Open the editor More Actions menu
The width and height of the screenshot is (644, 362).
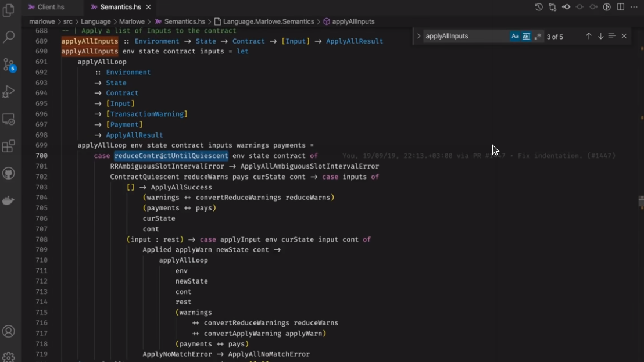coord(634,7)
